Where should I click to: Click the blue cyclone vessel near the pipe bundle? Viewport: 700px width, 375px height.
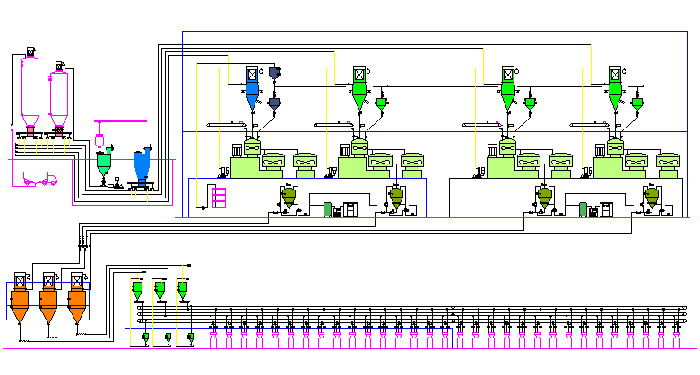tap(142, 166)
